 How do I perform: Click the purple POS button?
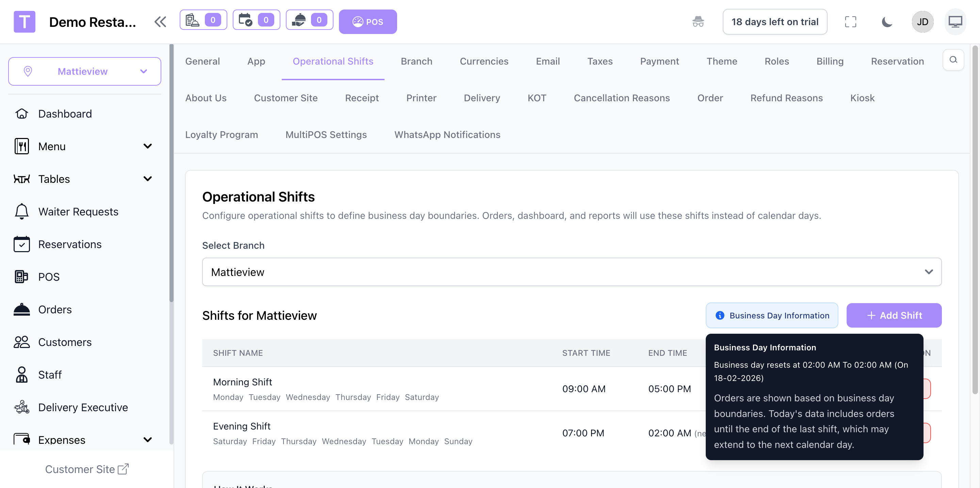(x=367, y=22)
